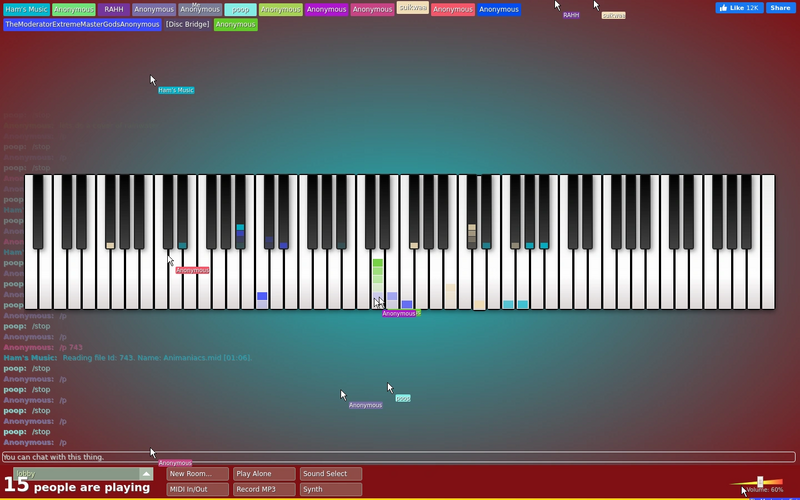Open the New Room... dialog
Viewport: 800px width, 500px height.
pos(197,473)
